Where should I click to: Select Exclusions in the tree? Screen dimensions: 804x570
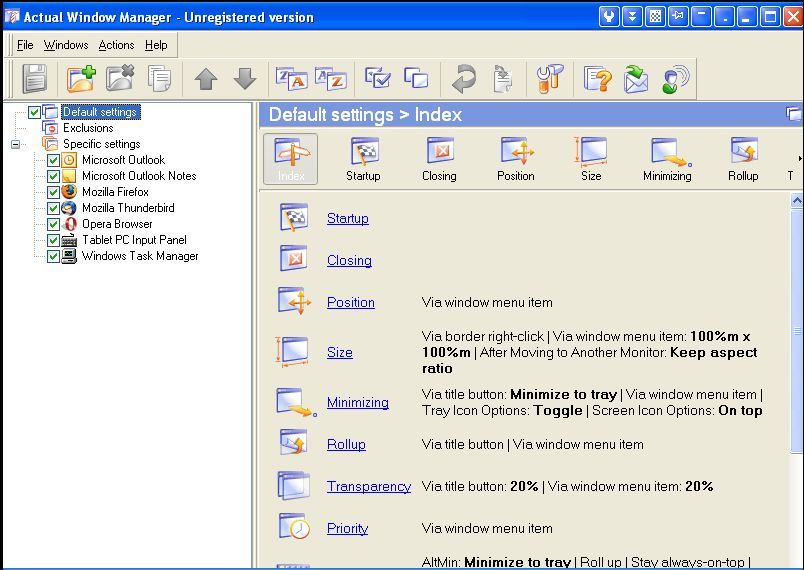[x=88, y=128]
